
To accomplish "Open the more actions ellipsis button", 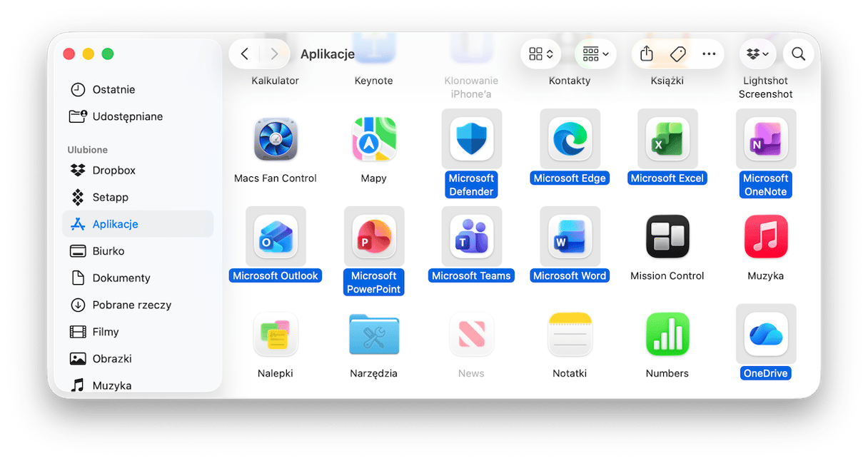I will point(709,54).
